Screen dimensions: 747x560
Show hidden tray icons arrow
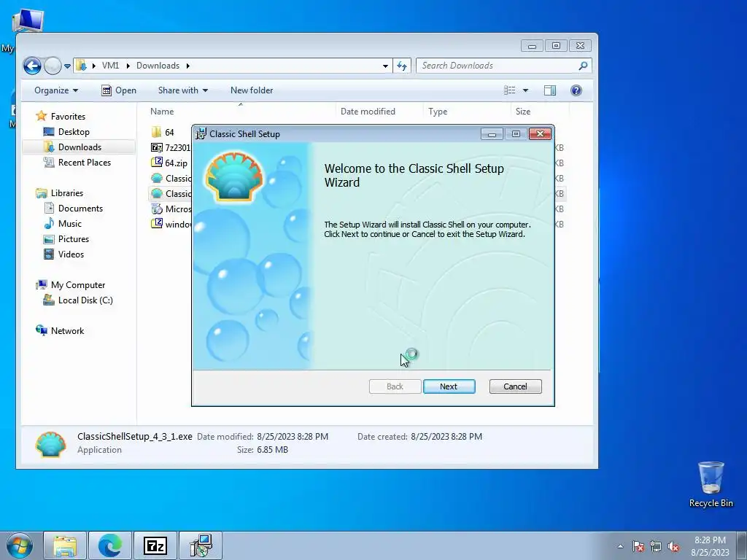point(620,546)
